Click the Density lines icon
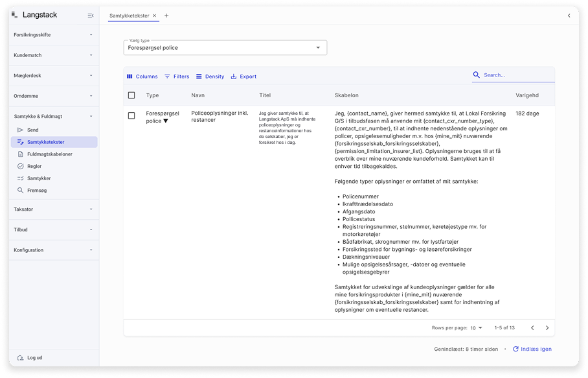The image size is (588, 378). pos(199,77)
